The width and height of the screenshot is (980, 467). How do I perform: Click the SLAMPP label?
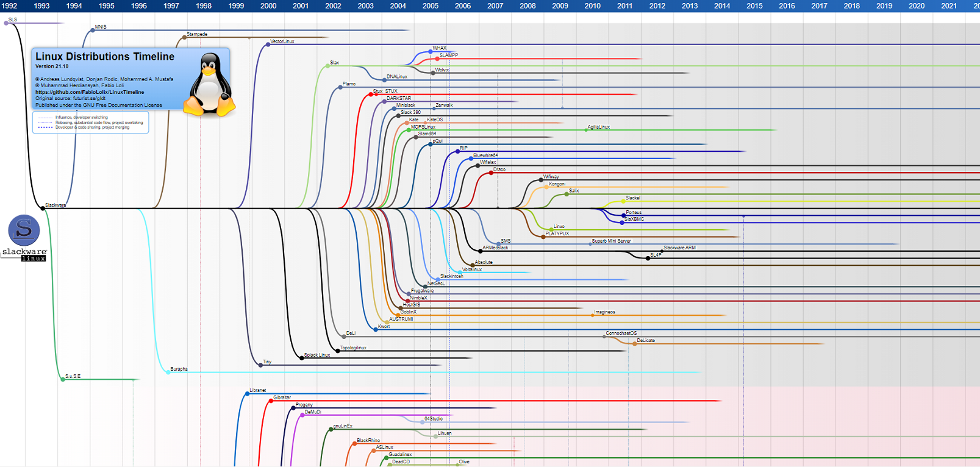click(x=449, y=55)
